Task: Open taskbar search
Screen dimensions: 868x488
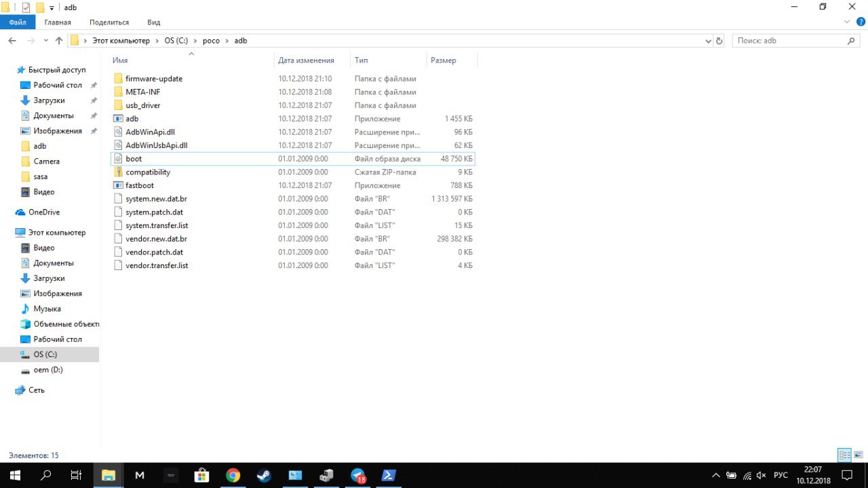Action: pos(46,475)
